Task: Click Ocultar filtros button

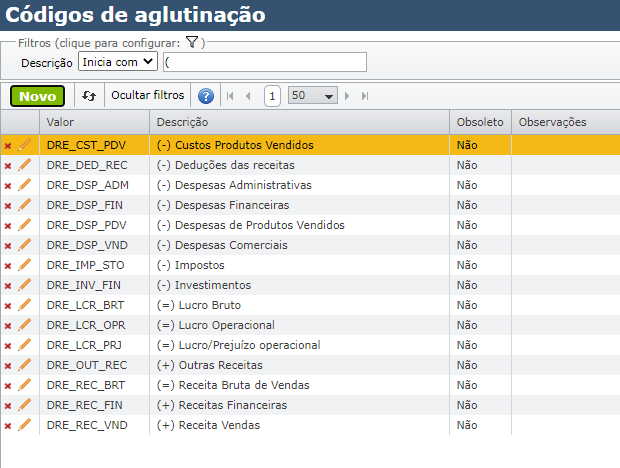Action: (x=147, y=95)
